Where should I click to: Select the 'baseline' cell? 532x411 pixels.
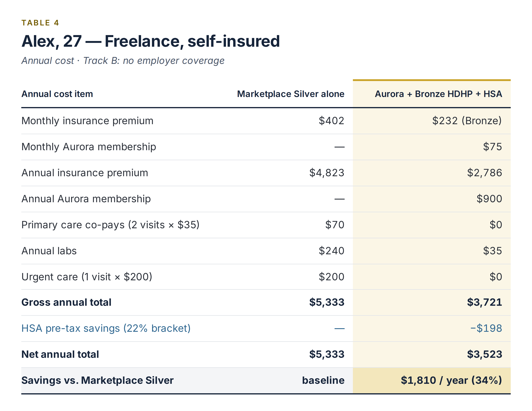323,381
